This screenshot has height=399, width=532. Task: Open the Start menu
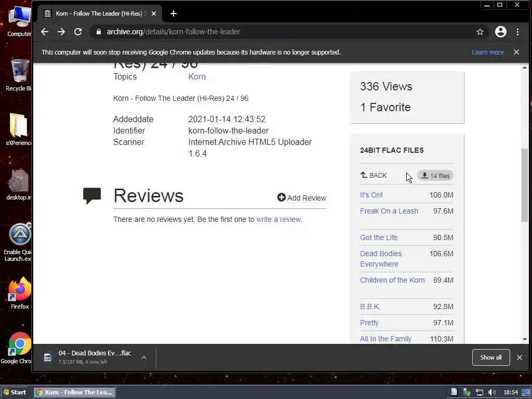(15, 392)
